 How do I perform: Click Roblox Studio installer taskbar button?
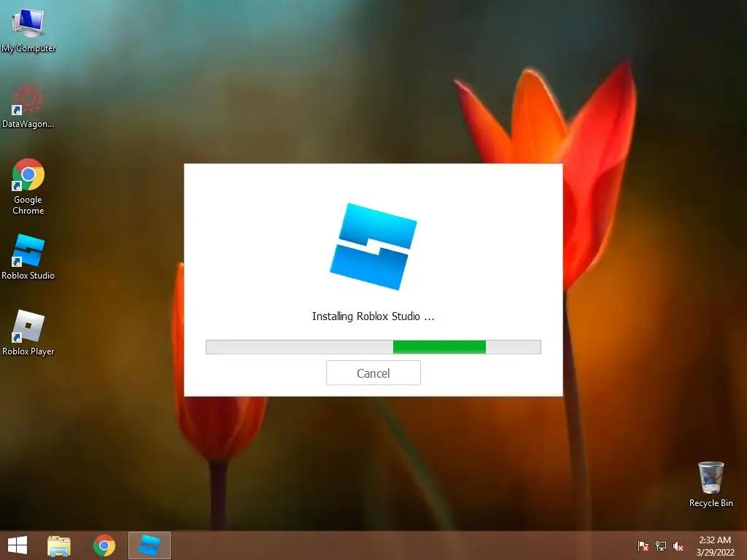pos(150,545)
